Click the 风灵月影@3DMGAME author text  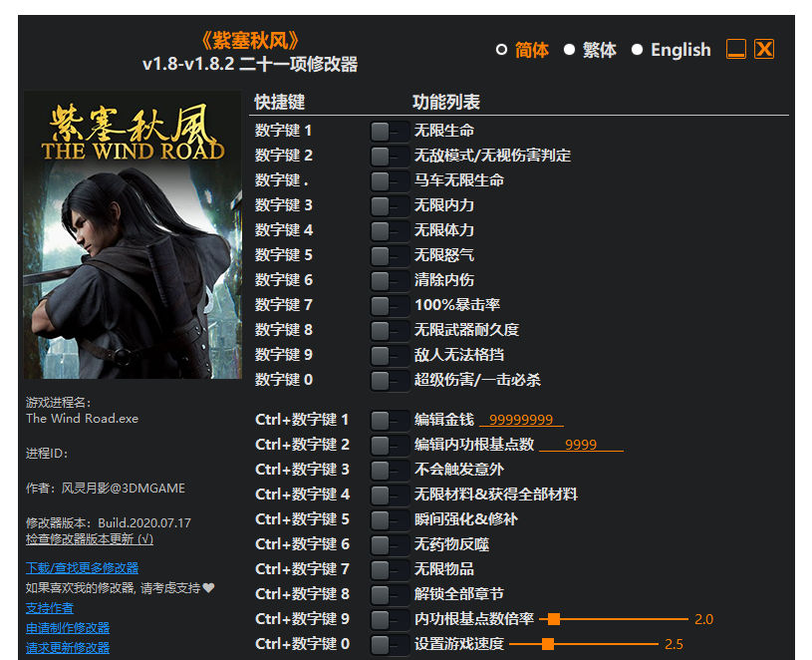(x=124, y=488)
